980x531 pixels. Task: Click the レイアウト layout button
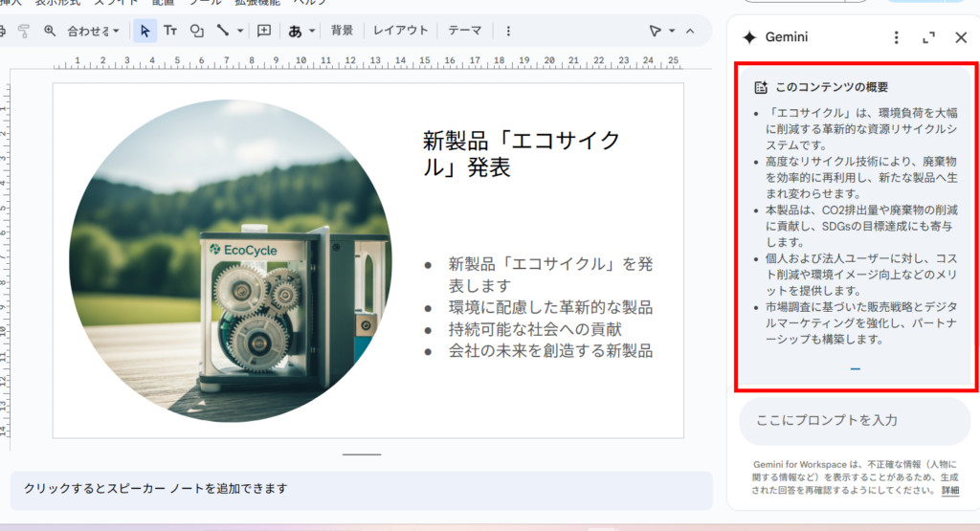[x=401, y=31]
